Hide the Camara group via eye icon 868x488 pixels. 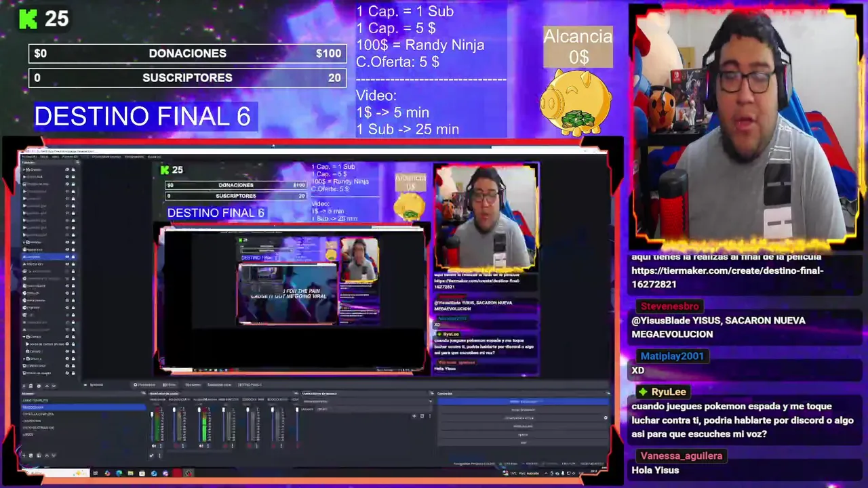(67, 337)
